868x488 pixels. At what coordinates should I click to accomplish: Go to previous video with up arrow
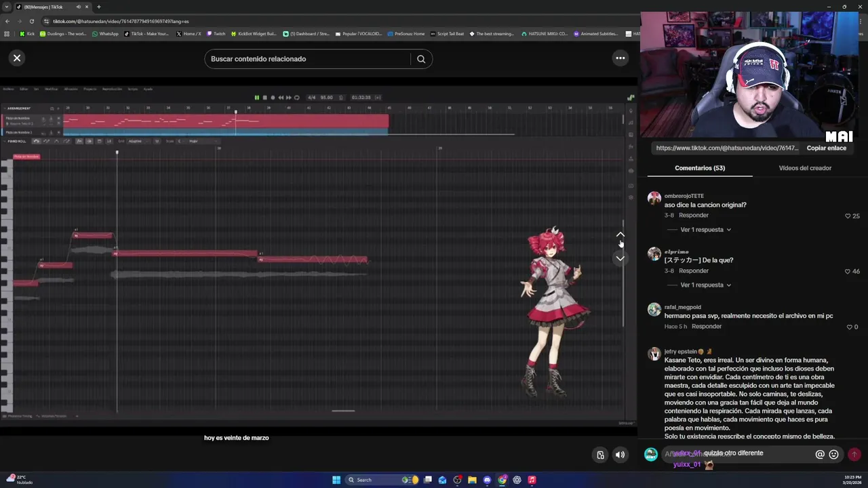(620, 235)
